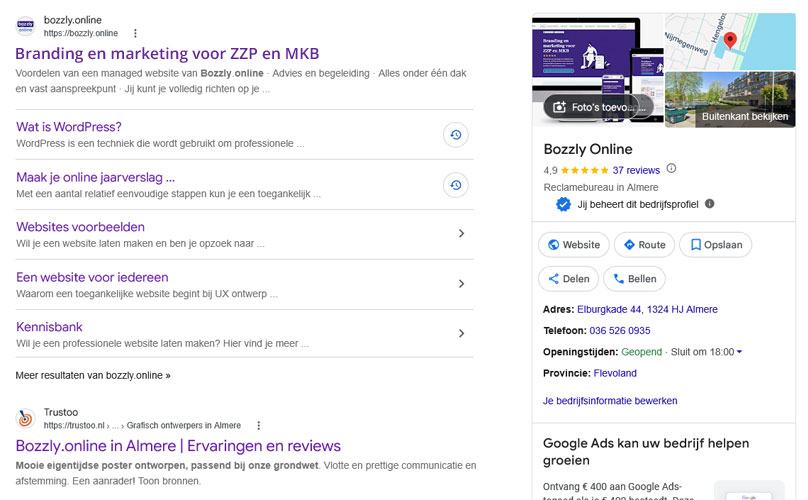Click phone number 036 526 0935
This screenshot has height=500, width=808.
tap(619, 330)
